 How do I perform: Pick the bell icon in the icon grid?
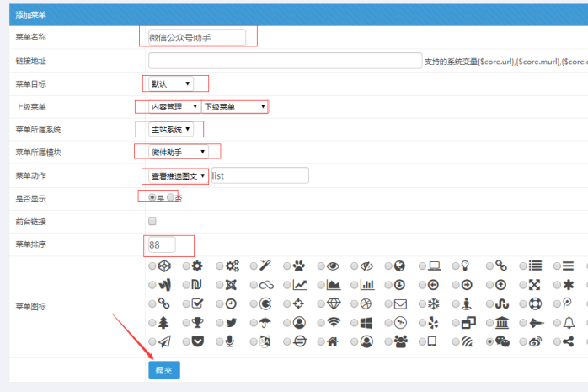[557, 322]
